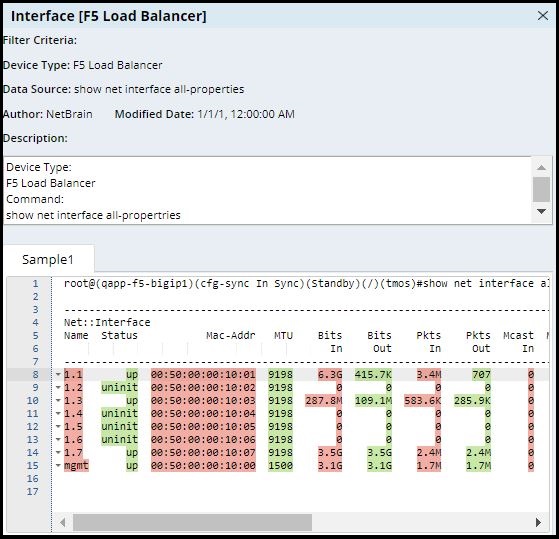Click description box scroll up arrow
The height and width of the screenshot is (539, 559).
(541, 167)
